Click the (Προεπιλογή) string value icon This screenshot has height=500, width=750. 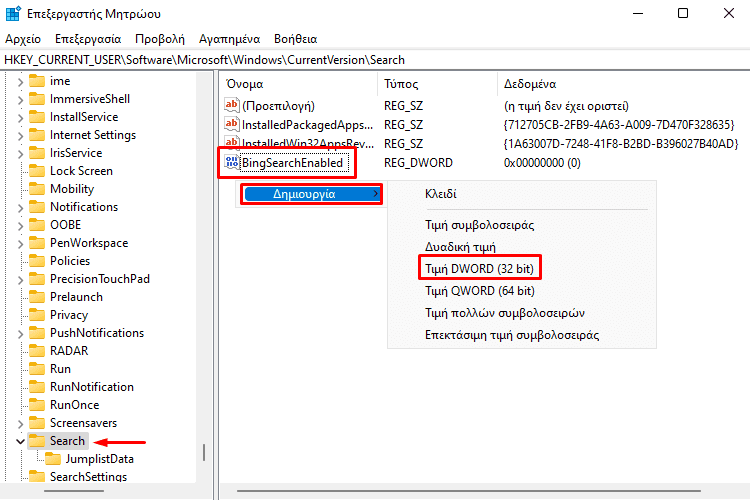(232, 105)
